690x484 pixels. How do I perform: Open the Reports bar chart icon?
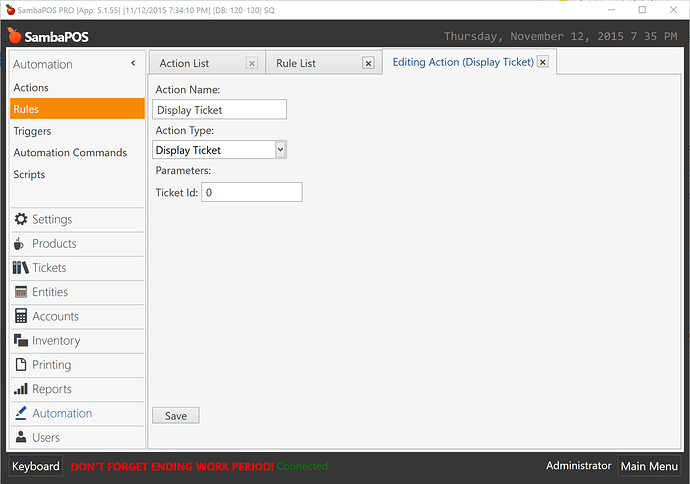click(21, 389)
